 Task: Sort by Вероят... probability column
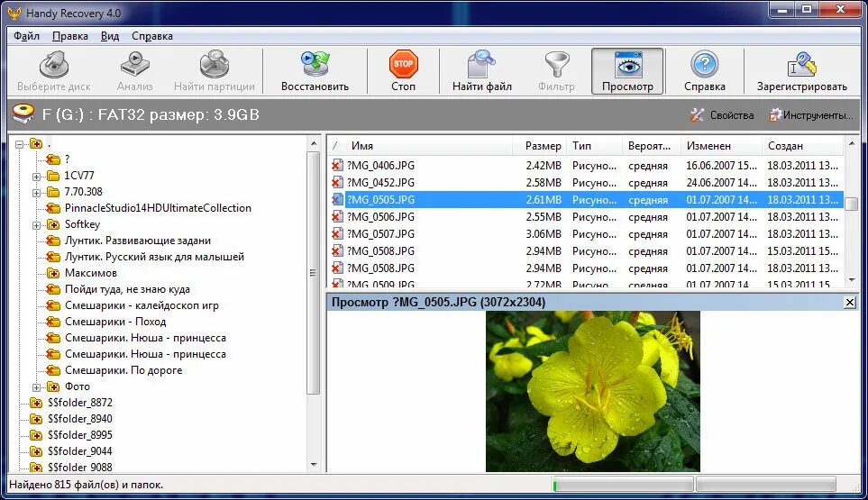651,146
